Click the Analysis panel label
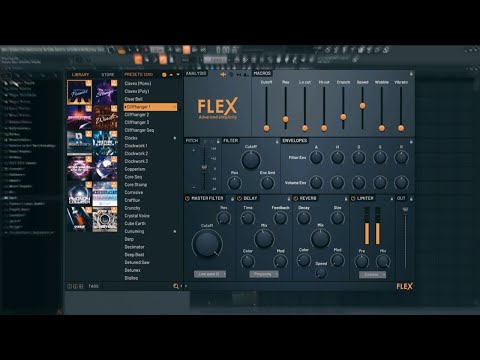This screenshot has height=360, width=480. coord(196,73)
